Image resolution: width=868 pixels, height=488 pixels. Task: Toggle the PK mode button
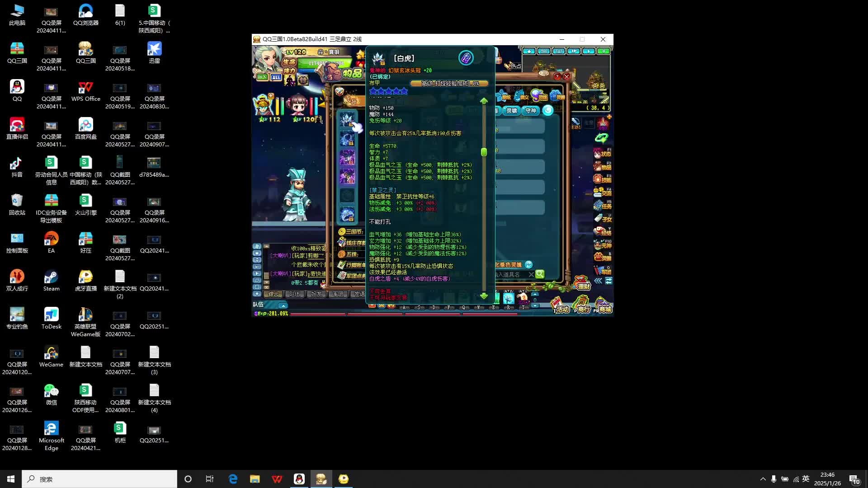(262, 77)
